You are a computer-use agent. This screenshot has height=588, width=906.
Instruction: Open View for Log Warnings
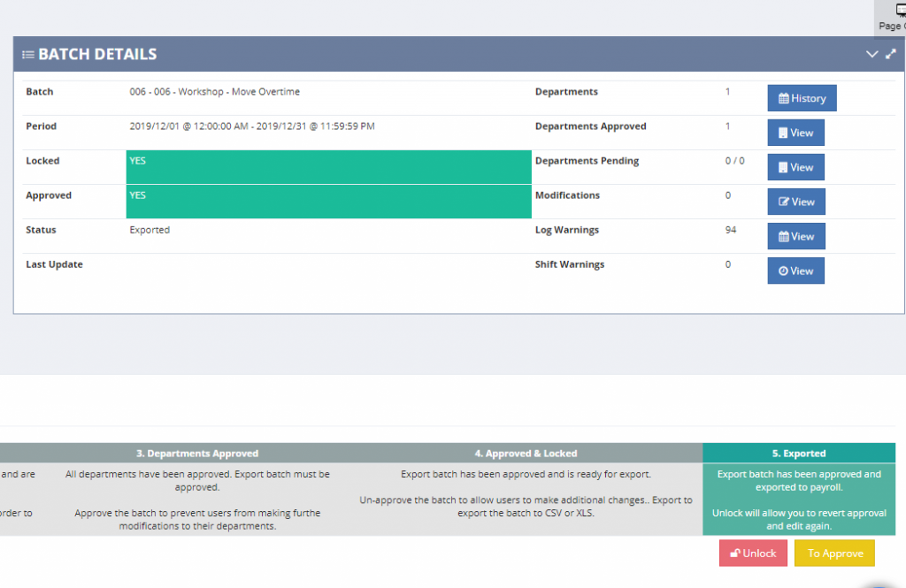[x=795, y=236]
